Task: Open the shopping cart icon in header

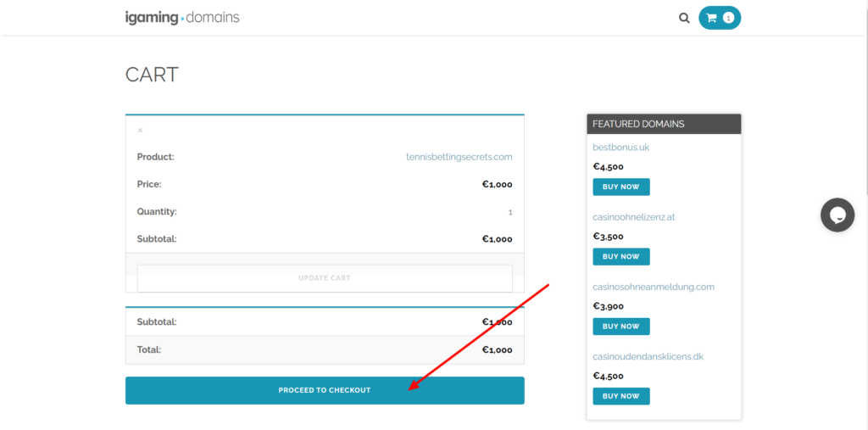Action: click(712, 18)
